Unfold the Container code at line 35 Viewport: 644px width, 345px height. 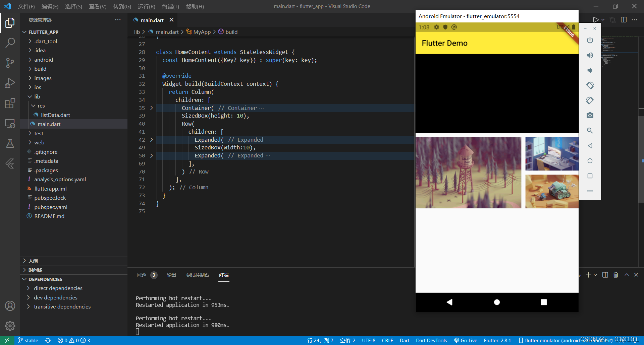[x=152, y=108]
